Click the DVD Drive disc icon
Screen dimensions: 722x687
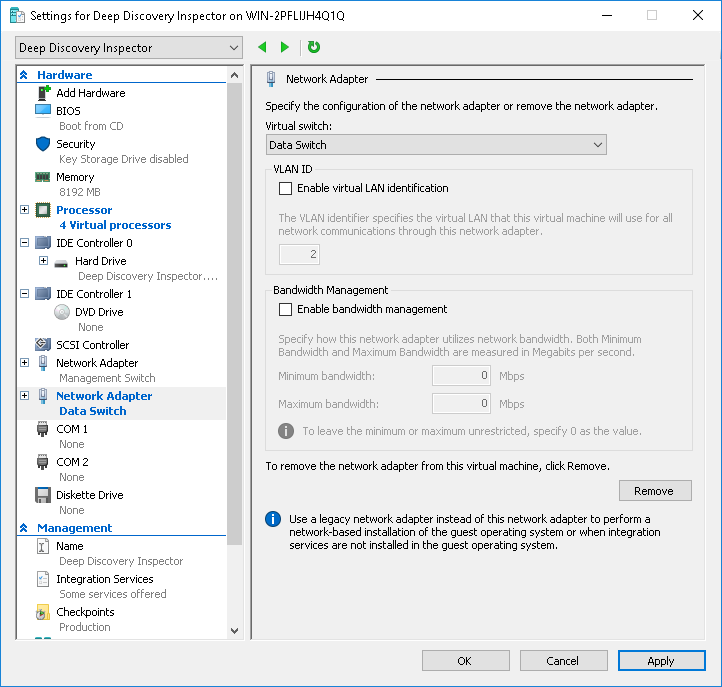click(62, 312)
